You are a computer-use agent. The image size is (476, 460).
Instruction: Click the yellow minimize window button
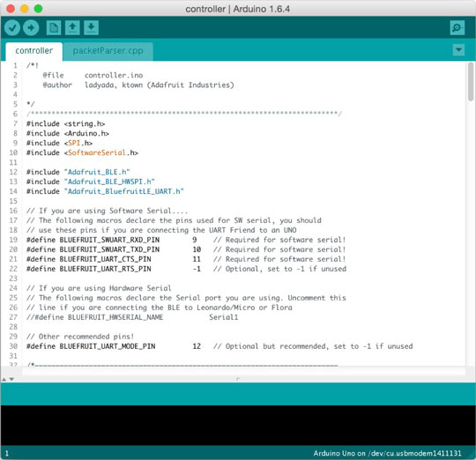click(25, 9)
